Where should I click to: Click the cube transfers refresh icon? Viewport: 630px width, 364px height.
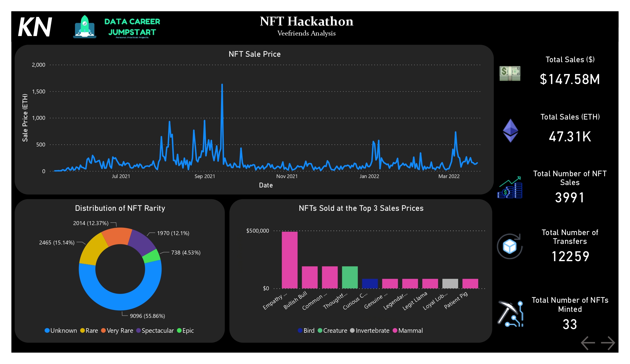click(x=510, y=246)
